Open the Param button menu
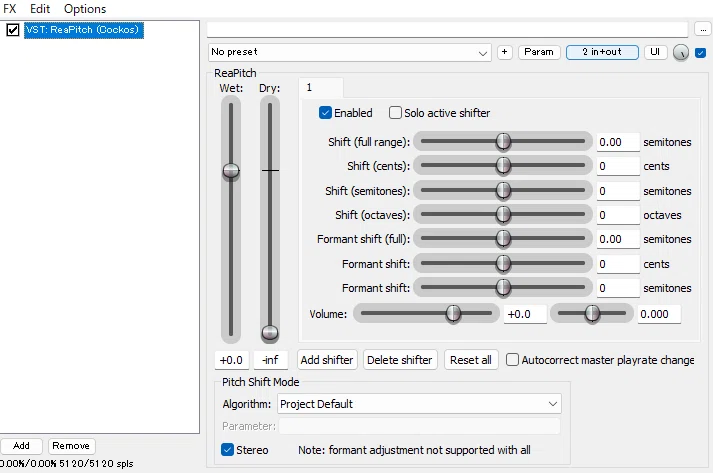713x473 pixels. coord(539,52)
